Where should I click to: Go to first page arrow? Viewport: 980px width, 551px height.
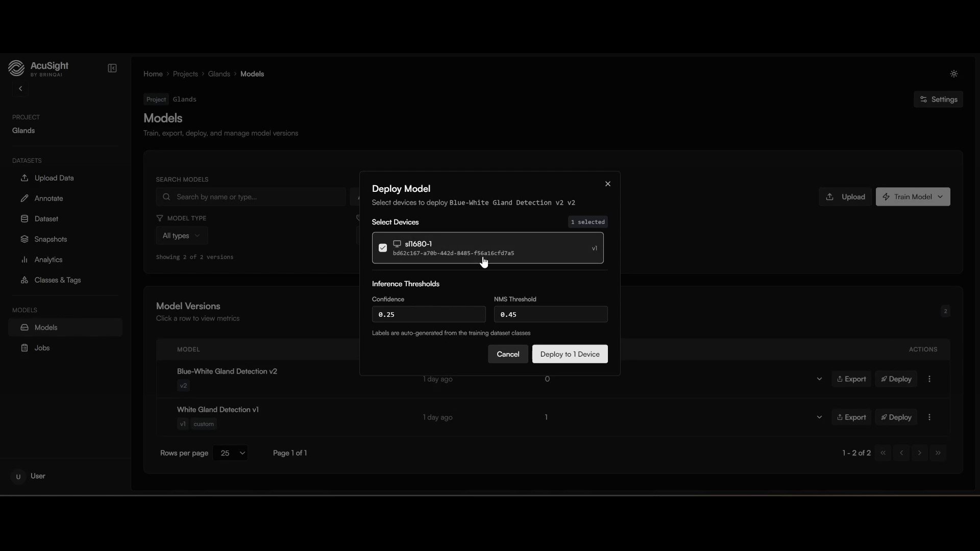click(x=883, y=453)
